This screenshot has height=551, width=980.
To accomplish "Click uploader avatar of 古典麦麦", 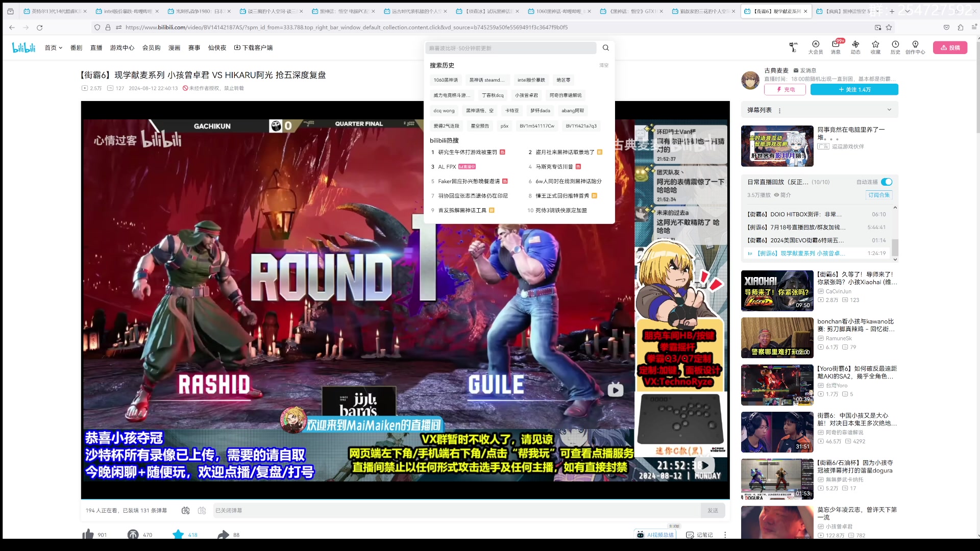I will [x=750, y=80].
